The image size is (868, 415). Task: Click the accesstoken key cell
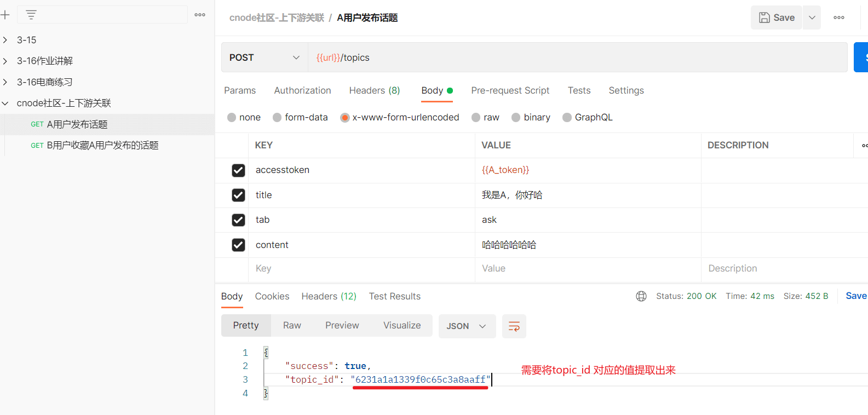pyautogui.click(x=361, y=170)
